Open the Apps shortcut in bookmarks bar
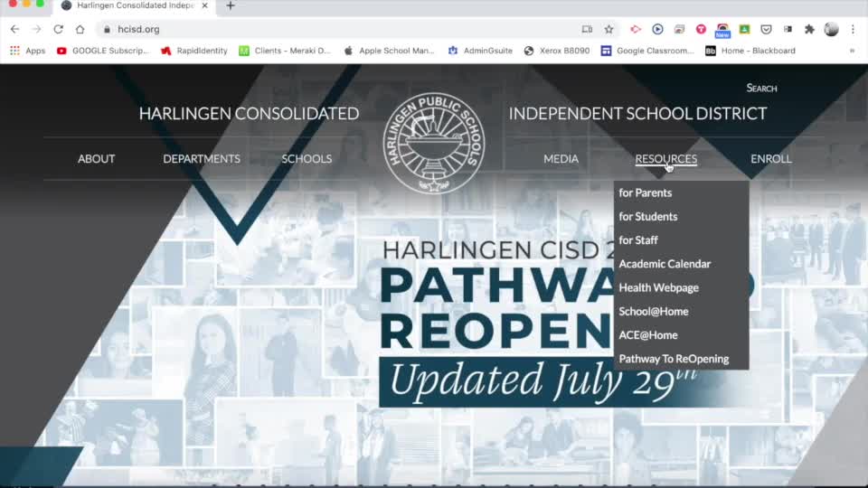The height and width of the screenshot is (488, 868). (x=27, y=51)
